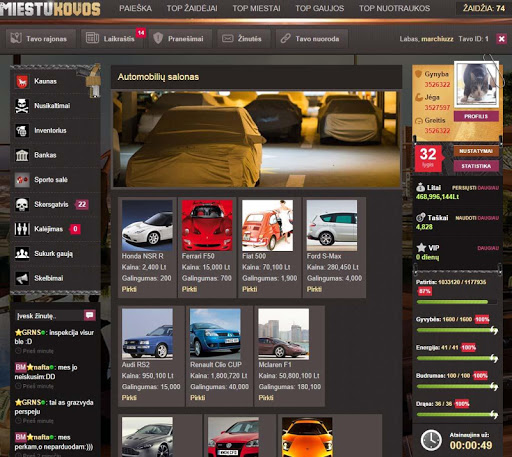Click the Inventorius icon

[x=22, y=130]
